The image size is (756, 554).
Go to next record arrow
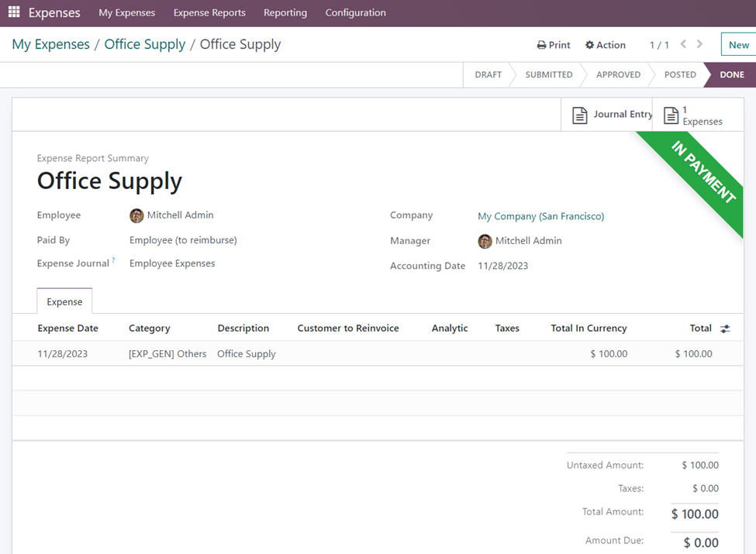point(699,44)
